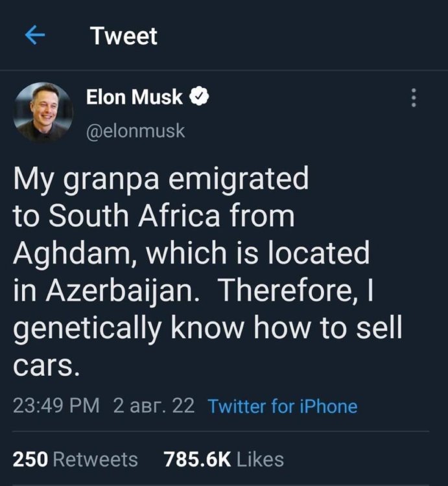
Task: Click the blue verified checkmark badge
Action: [x=199, y=97]
